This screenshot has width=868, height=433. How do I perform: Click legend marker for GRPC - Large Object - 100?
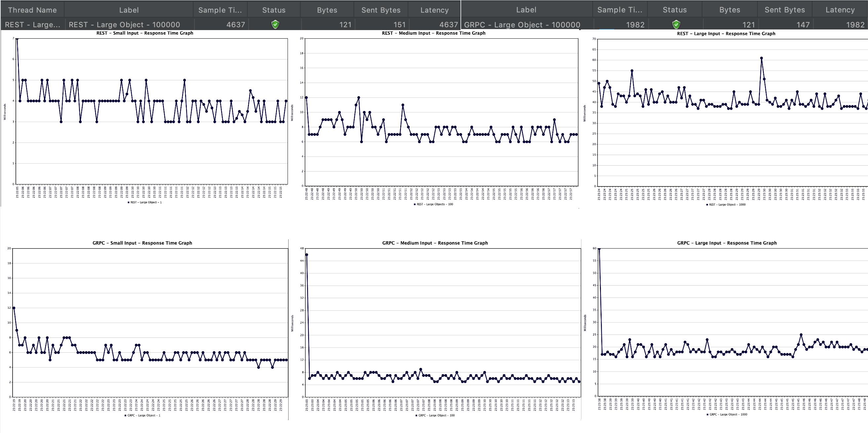(416, 415)
